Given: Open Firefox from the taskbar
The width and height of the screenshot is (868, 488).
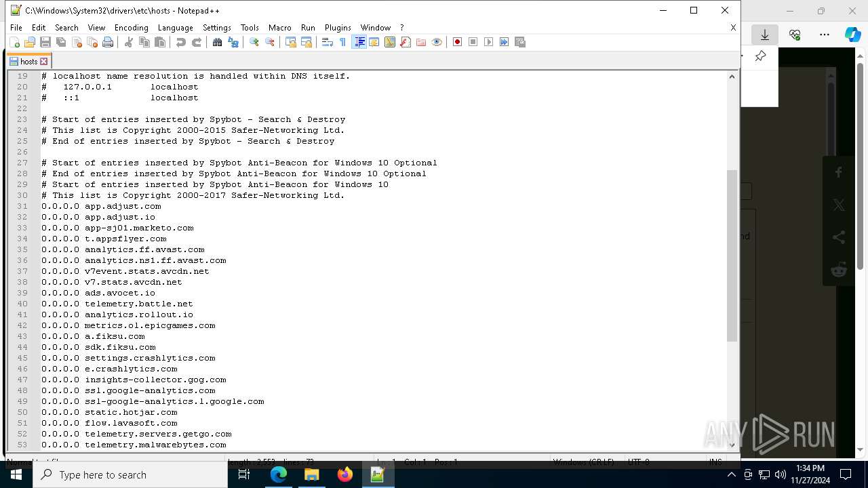Looking at the screenshot, I should pos(344,474).
